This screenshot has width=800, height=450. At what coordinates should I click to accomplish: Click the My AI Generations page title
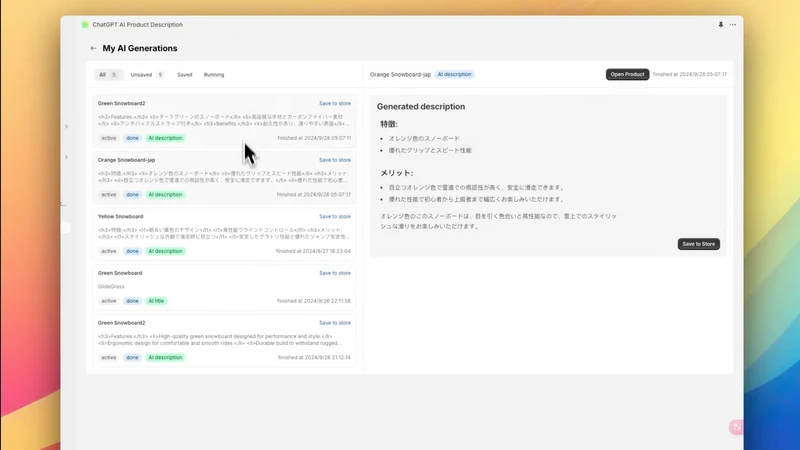(140, 48)
